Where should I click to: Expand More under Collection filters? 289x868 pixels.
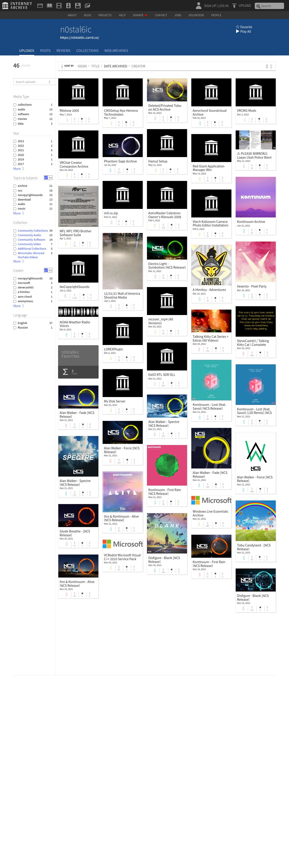click(x=18, y=261)
